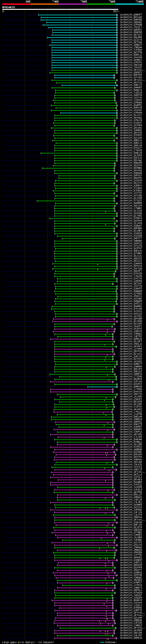Select the label UniRef100_B8AFB9
The height and width of the screenshot is (644, 146).
[131, 32]
